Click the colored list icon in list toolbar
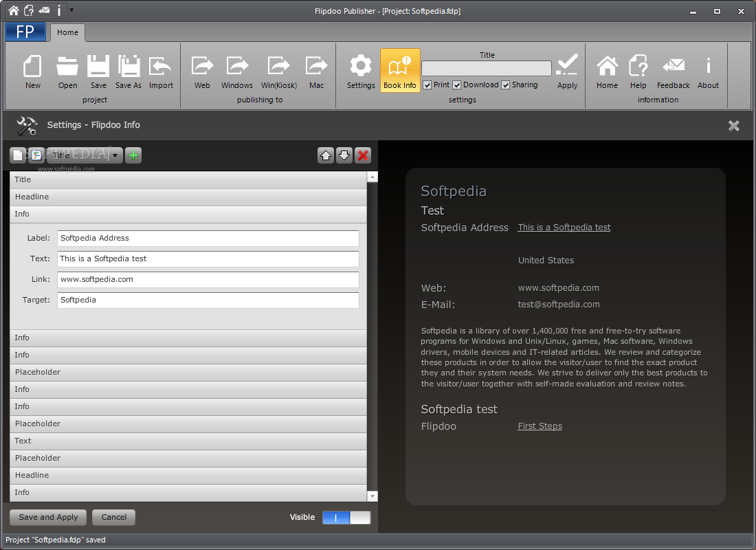This screenshot has width=756, height=550. click(x=36, y=155)
